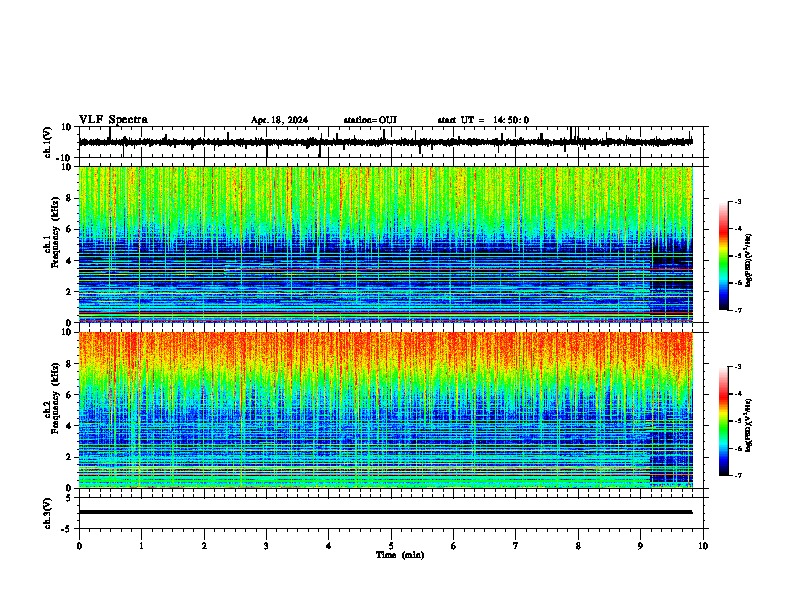
Task: Click the "station=OUI" header label
Action: 370,120
